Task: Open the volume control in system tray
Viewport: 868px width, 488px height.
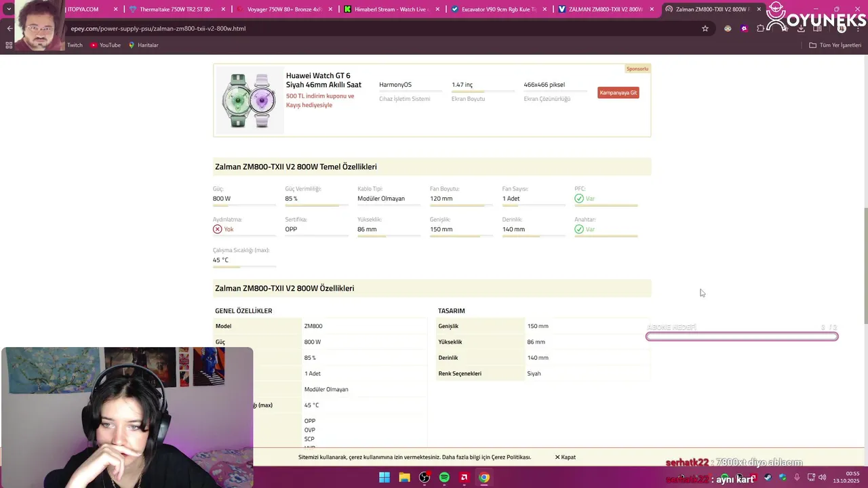Action: (822, 477)
